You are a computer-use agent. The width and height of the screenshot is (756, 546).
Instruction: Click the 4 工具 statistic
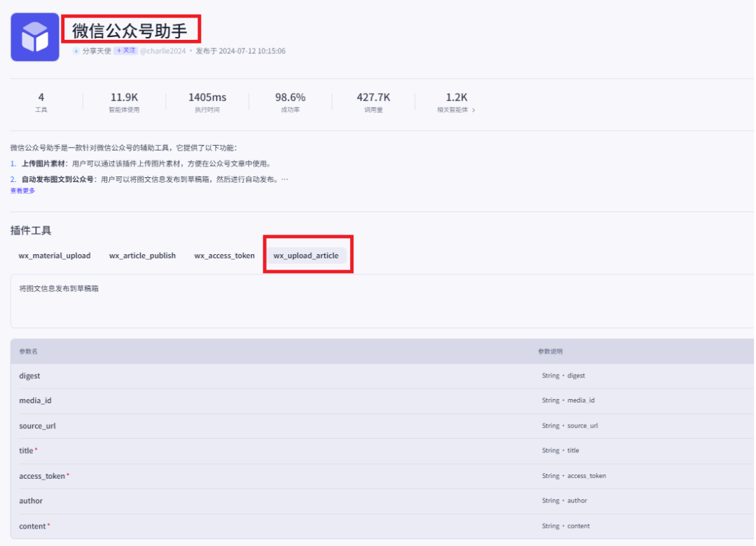(41, 102)
